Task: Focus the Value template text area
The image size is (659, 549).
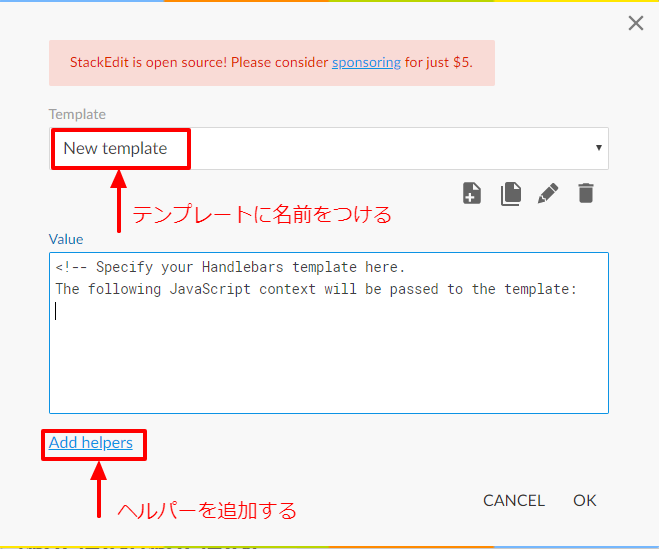Action: coord(329,333)
